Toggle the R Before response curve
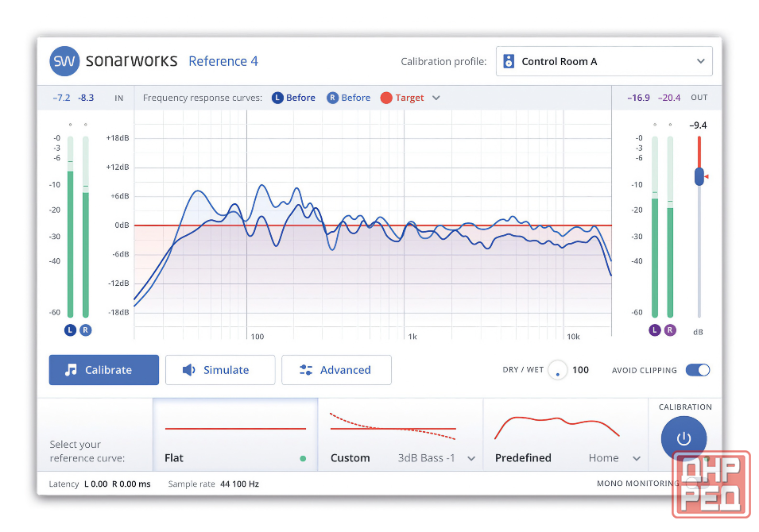The height and width of the screenshot is (532, 759). click(x=349, y=98)
